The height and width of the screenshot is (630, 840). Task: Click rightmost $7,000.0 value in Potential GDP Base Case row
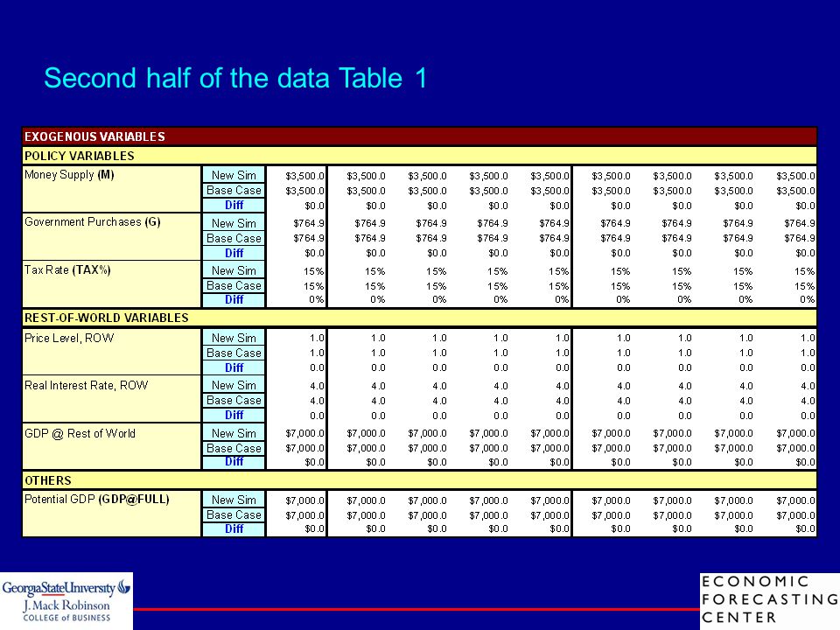click(x=795, y=515)
